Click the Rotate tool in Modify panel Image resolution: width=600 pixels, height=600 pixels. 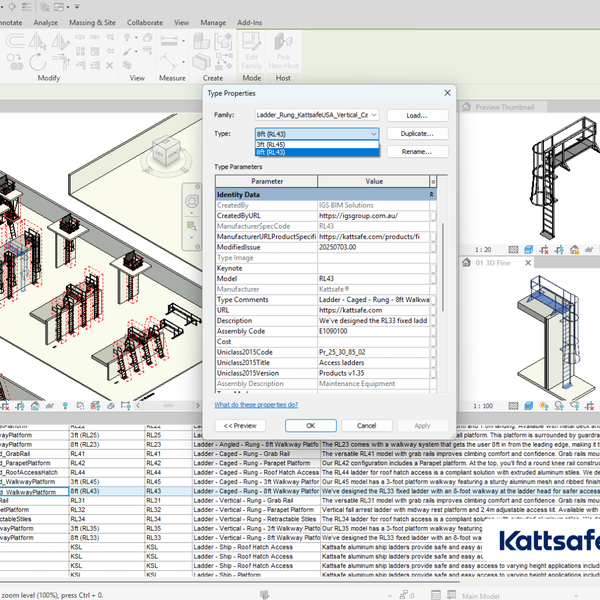[x=38, y=61]
